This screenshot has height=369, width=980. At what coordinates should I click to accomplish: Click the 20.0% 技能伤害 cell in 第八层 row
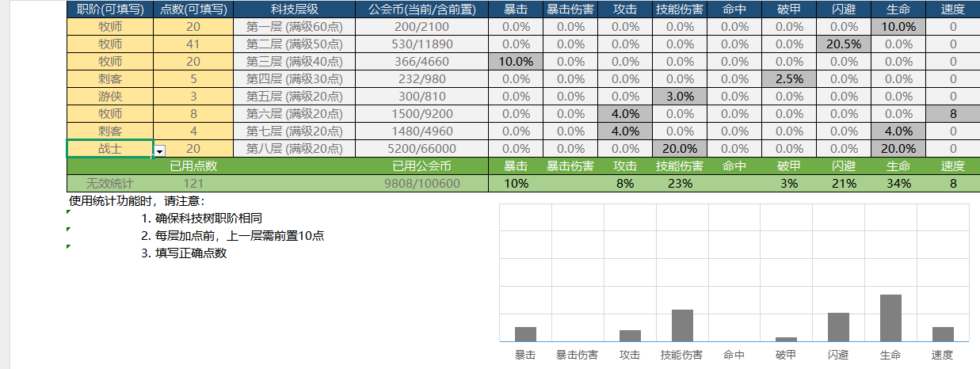point(680,148)
